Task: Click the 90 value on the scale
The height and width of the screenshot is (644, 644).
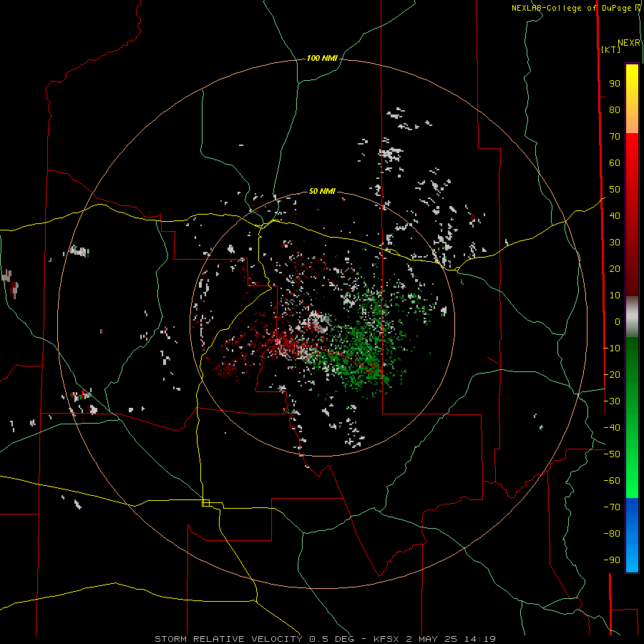Action: (615, 84)
